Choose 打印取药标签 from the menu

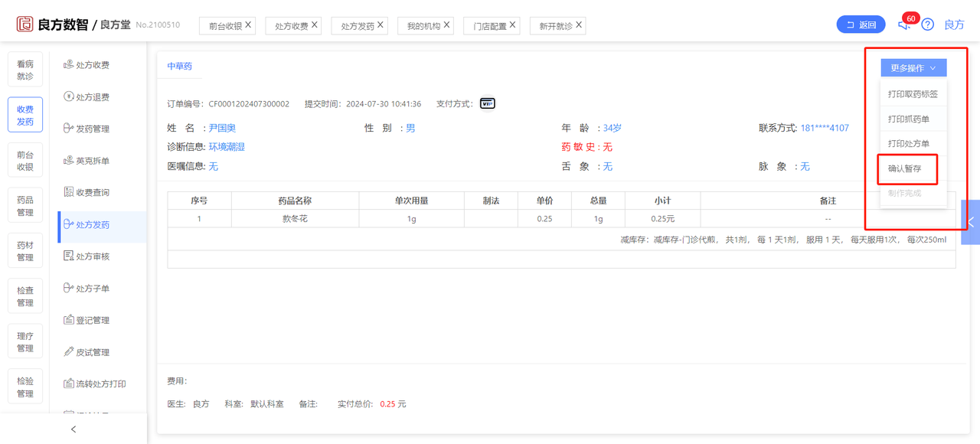pos(913,94)
